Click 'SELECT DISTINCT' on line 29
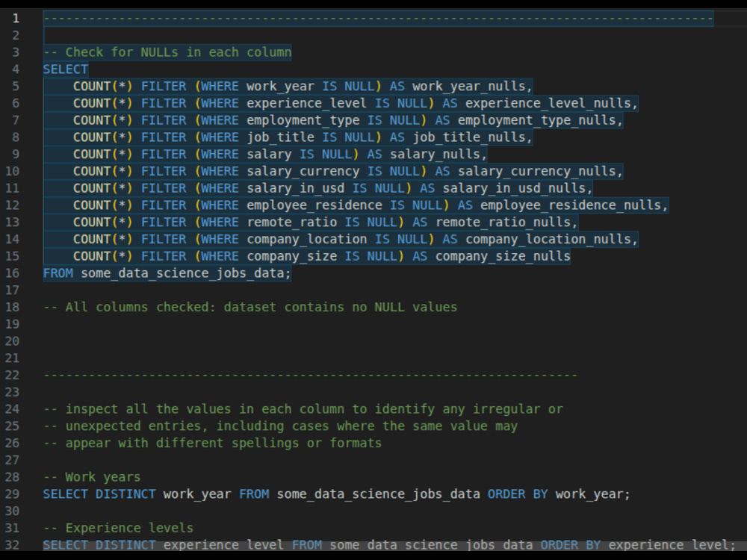 coord(99,494)
